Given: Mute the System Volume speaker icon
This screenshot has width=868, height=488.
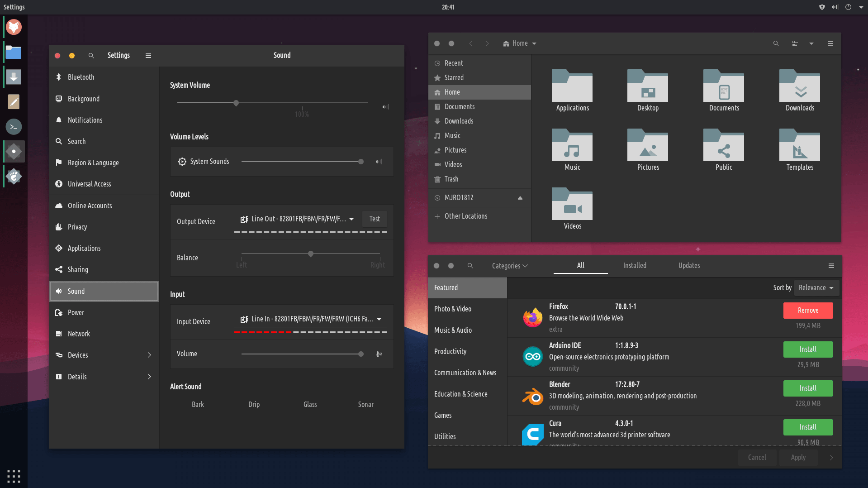Looking at the screenshot, I should pyautogui.click(x=385, y=107).
